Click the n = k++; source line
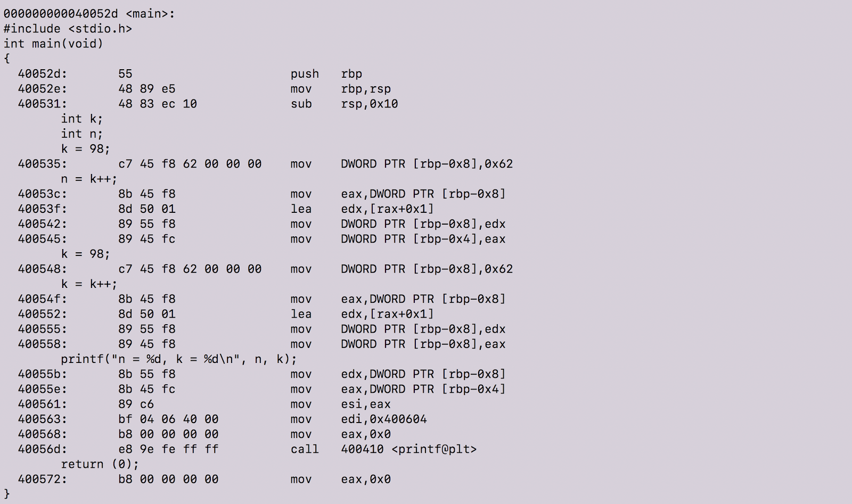The image size is (852, 504). click(x=89, y=179)
